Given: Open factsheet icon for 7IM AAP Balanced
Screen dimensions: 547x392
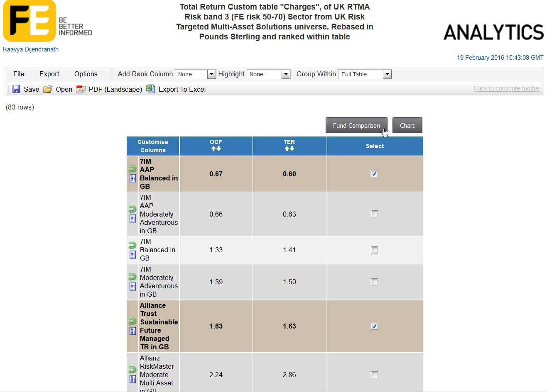Looking at the screenshot, I should coord(133,178).
